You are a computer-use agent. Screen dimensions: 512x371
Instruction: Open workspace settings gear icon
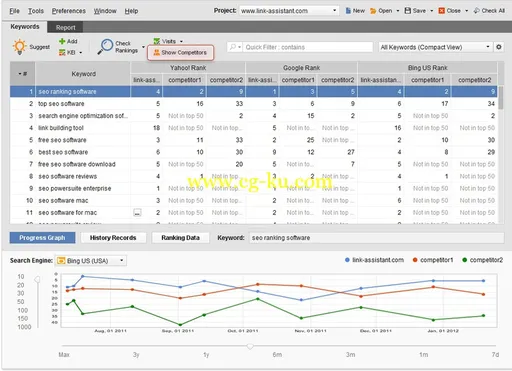[x=499, y=47]
